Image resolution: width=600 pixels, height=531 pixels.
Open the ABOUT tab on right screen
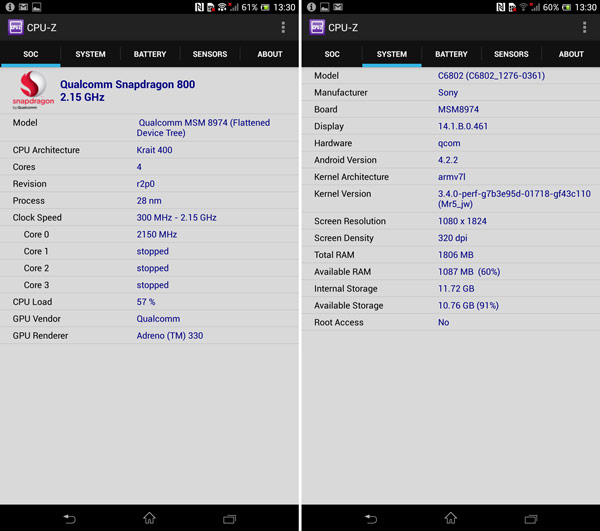pyautogui.click(x=571, y=54)
